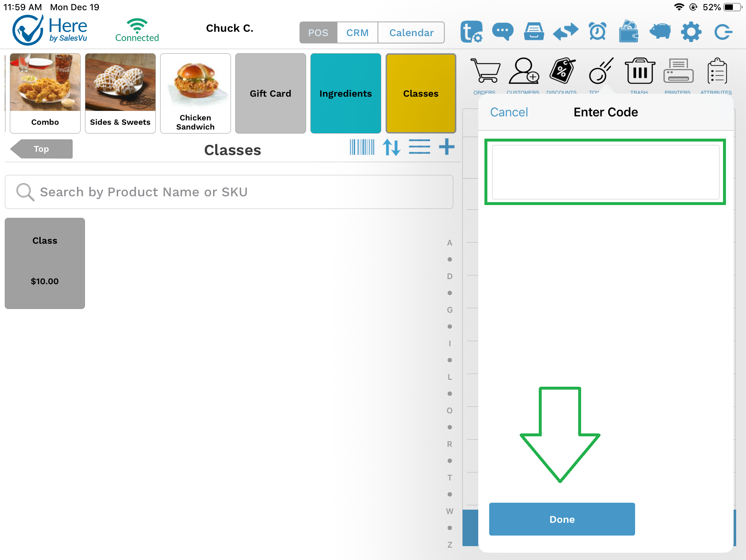Screen dimensions: 746x560
Task: Jump to letter R in index
Action: (450, 444)
